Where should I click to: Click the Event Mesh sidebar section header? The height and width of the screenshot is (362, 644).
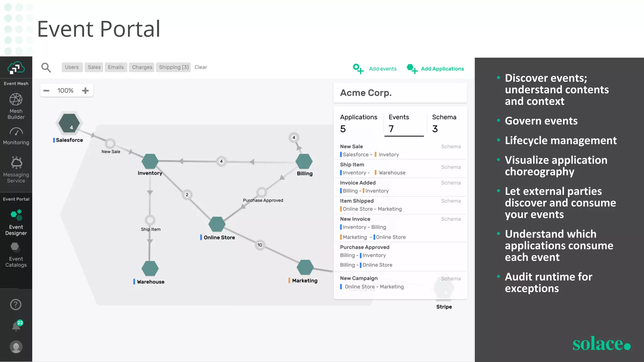coord(16,84)
